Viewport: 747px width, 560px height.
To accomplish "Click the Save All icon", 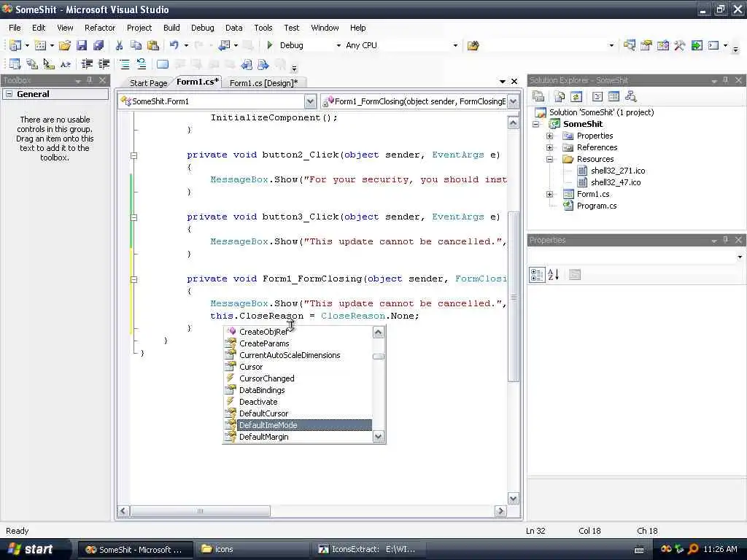I will point(98,45).
